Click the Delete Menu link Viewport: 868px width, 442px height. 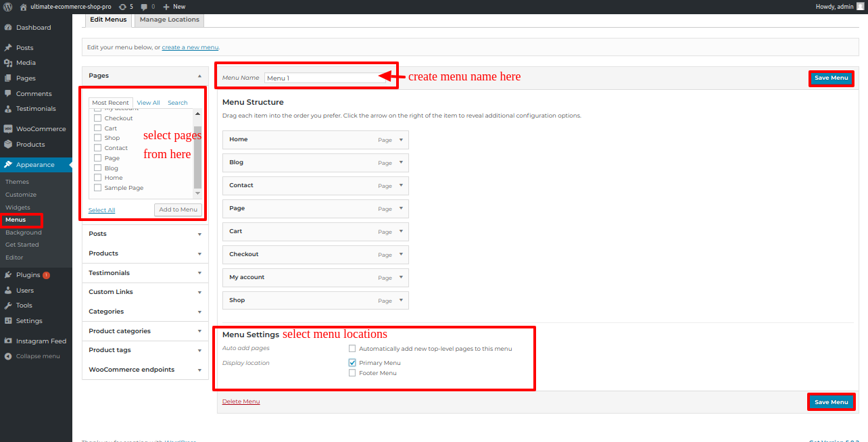(x=241, y=401)
